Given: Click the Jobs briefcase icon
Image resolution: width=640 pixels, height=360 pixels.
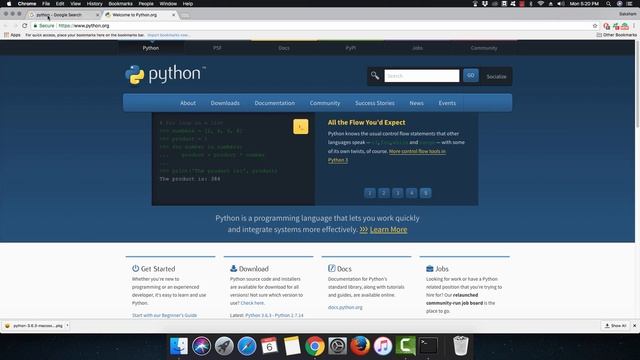Looking at the screenshot, I should (430, 269).
